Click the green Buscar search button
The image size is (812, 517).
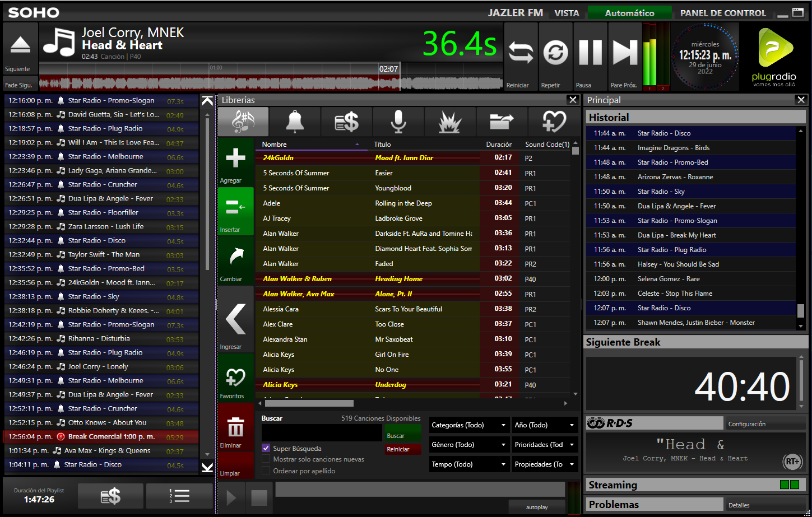(402, 433)
